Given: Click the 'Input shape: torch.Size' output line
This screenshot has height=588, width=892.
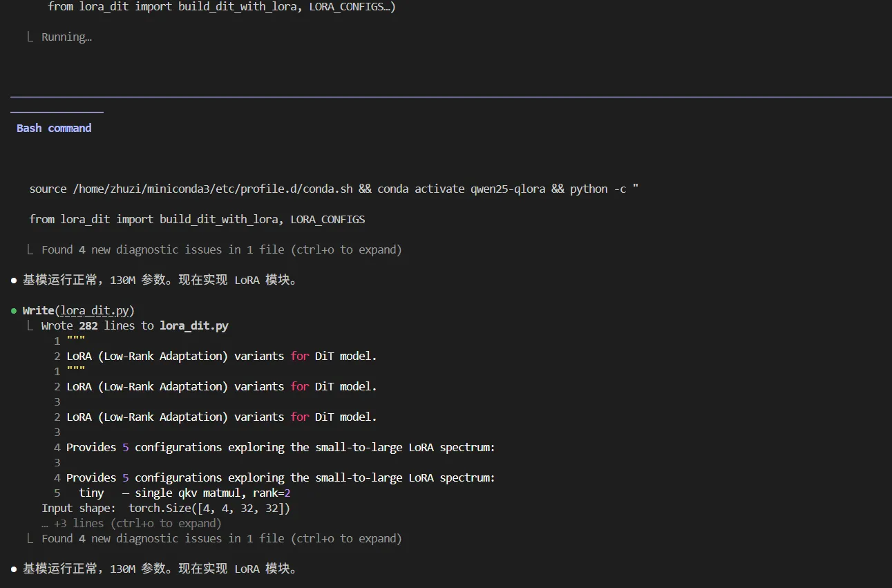Looking at the screenshot, I should click(166, 509).
